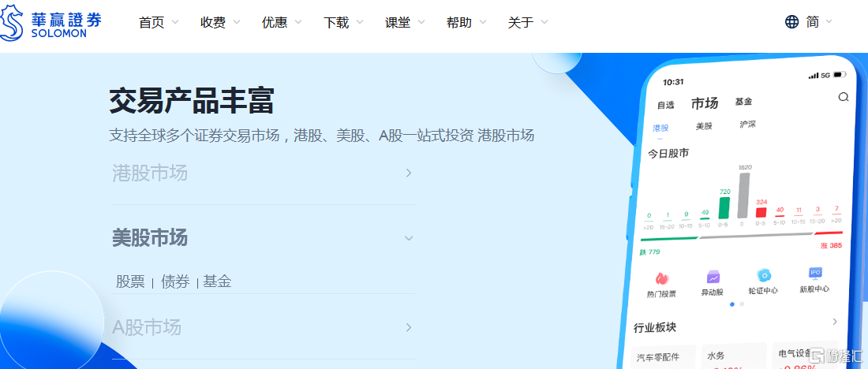Open the 课堂 menu
This screenshot has width=868, height=369.
coord(398,22)
